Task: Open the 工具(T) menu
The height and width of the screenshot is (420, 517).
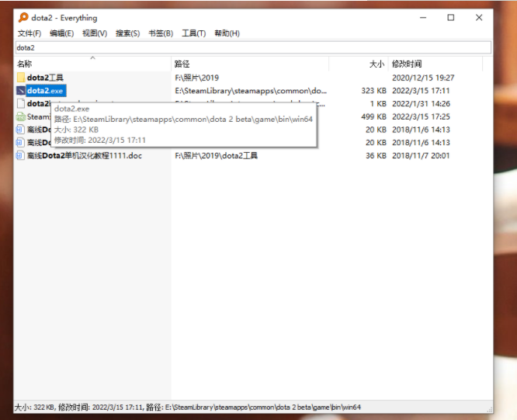Action: click(193, 33)
